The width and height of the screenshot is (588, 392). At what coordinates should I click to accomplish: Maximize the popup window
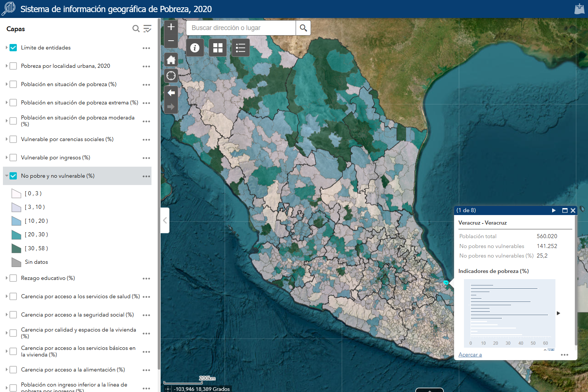pos(565,210)
